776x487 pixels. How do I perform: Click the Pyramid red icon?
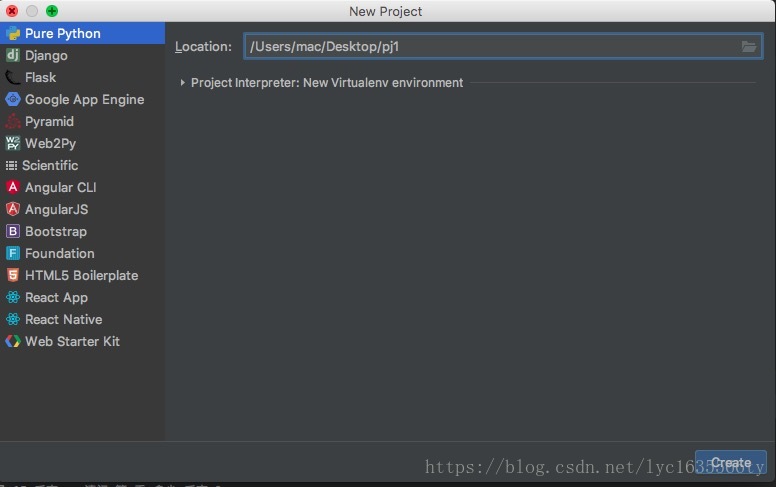[13, 121]
